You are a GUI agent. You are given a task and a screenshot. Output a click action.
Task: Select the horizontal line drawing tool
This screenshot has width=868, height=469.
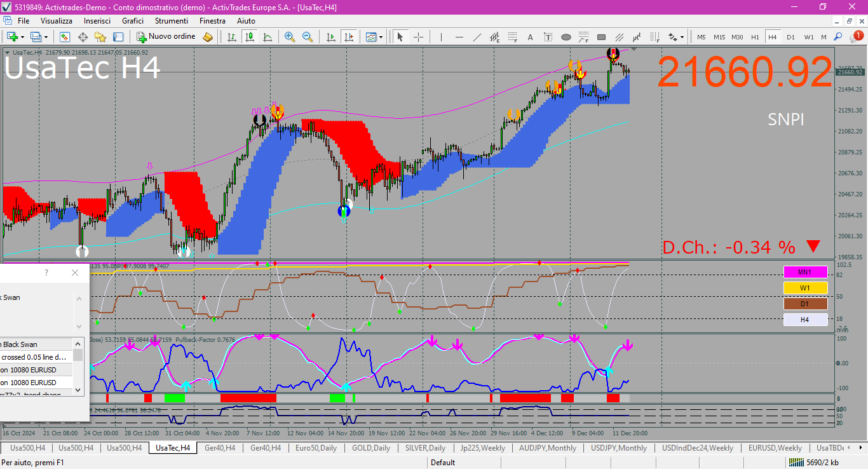pos(459,37)
